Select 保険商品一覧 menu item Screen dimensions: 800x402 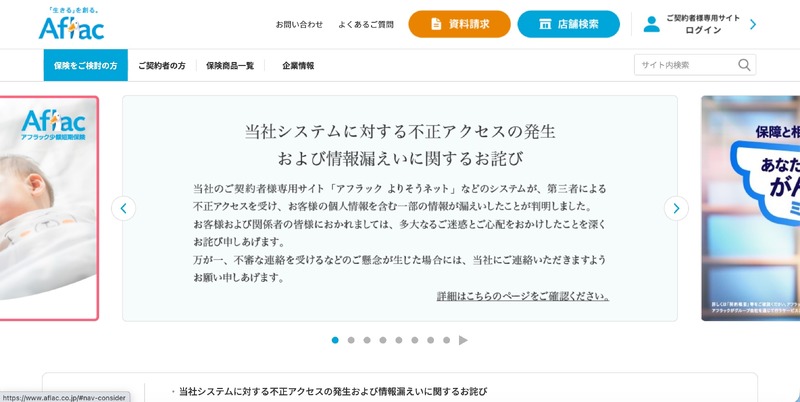pos(230,65)
